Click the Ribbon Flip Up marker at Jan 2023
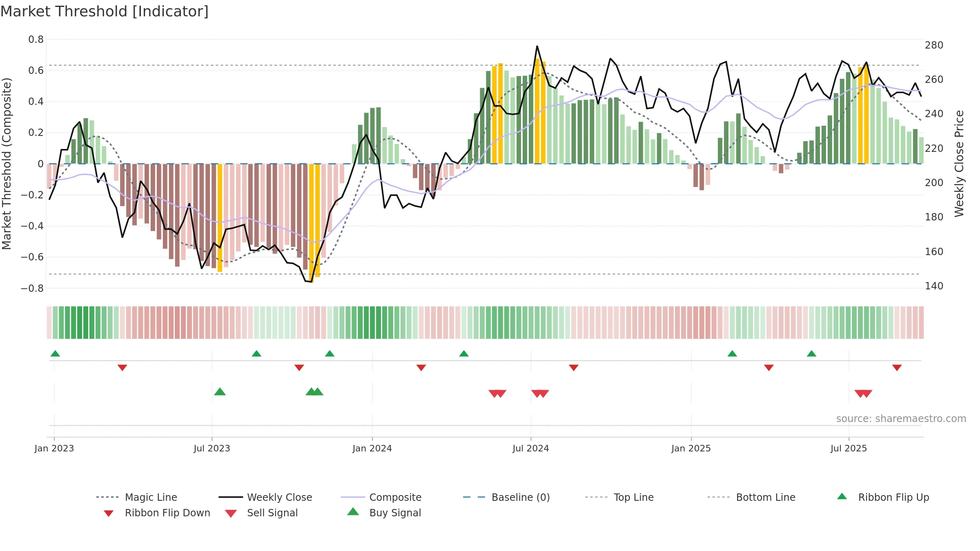The height and width of the screenshot is (551, 980). pos(55,353)
